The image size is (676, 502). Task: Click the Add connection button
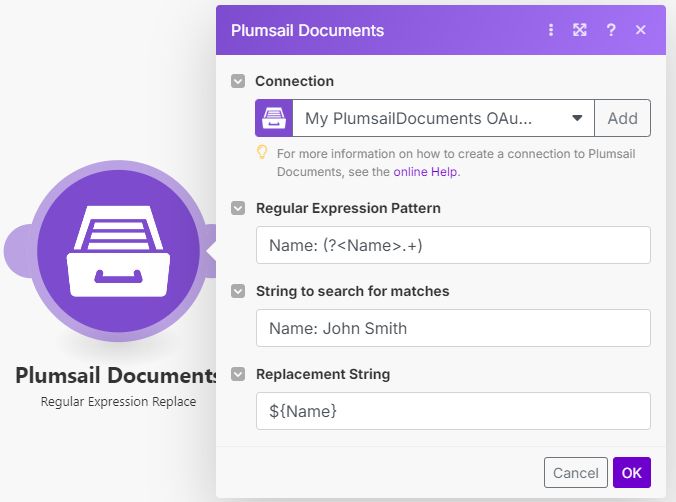click(622, 118)
